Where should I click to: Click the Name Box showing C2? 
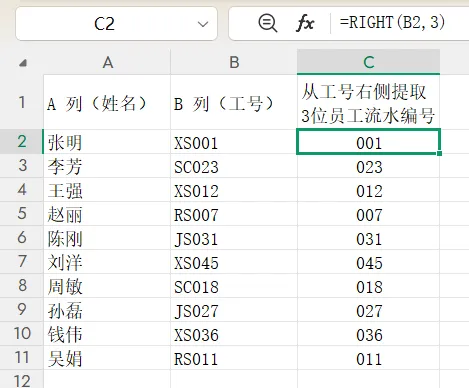coord(116,24)
